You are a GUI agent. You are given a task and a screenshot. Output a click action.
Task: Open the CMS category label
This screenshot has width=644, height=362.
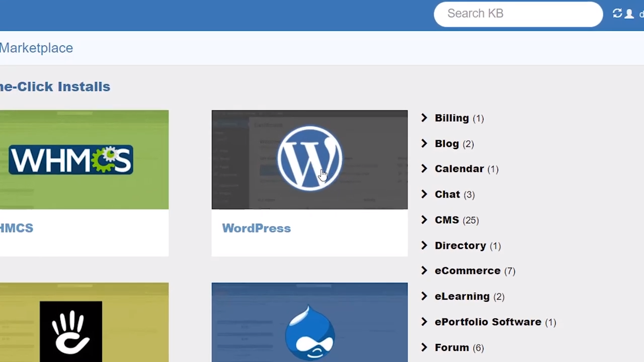tap(447, 220)
